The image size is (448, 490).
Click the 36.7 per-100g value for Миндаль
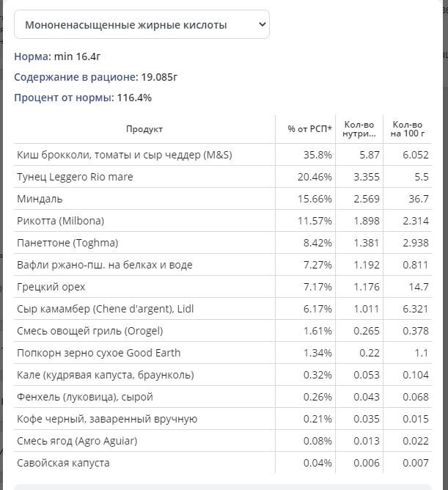coord(419,199)
